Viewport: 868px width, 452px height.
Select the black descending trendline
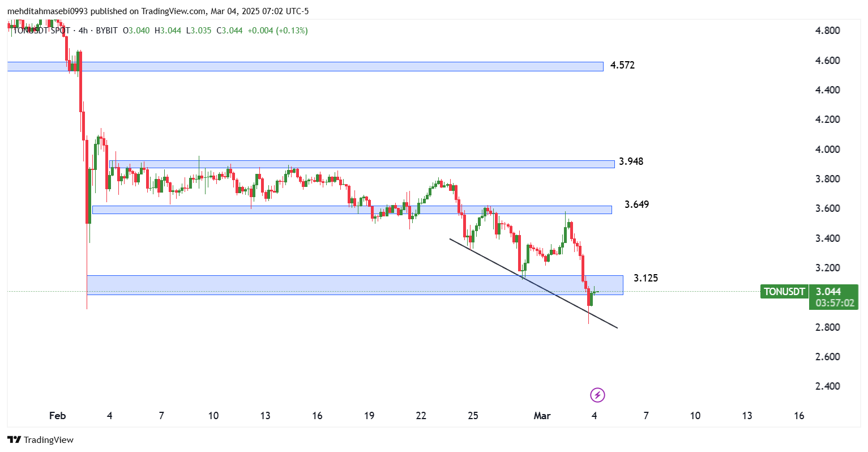tap(533, 283)
